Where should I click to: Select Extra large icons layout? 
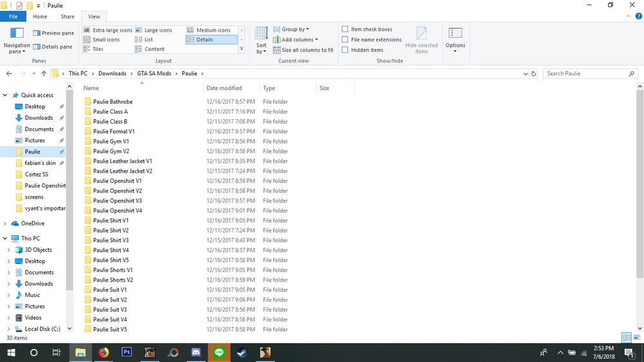point(108,30)
